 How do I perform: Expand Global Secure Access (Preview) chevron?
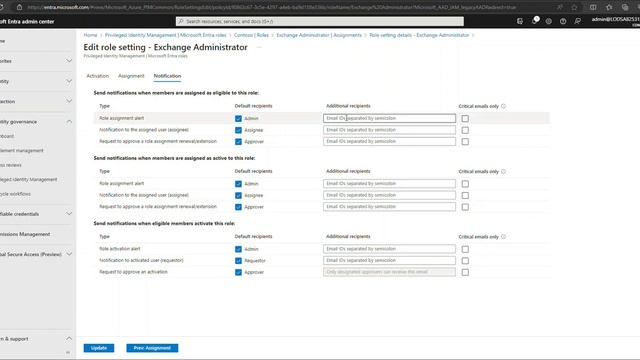point(69,254)
